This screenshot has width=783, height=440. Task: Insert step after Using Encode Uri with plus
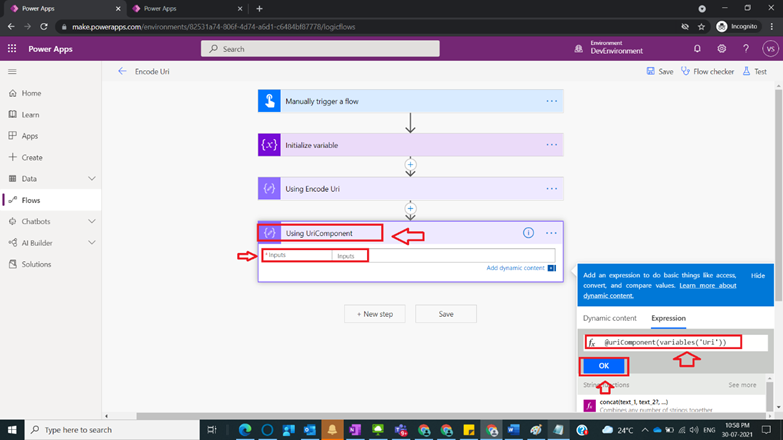pyautogui.click(x=410, y=208)
